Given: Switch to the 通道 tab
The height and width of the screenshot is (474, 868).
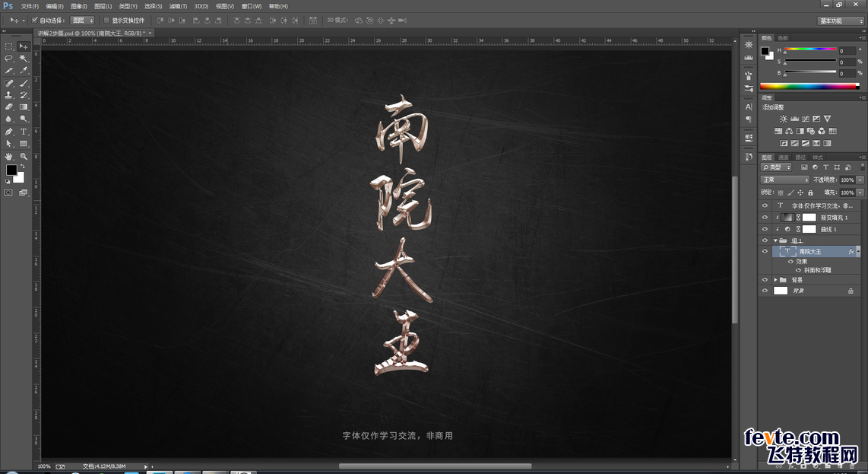Looking at the screenshot, I should click(x=784, y=157).
